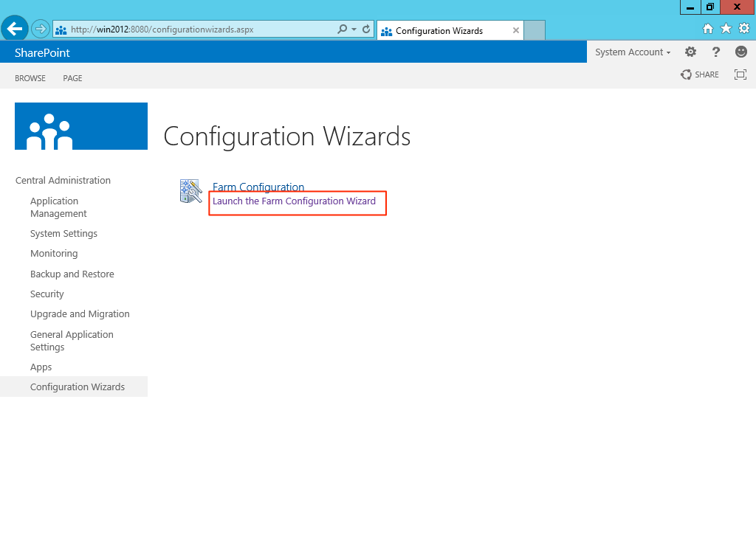Click the Farm Configuration wizard icon
Image resolution: width=756 pixels, height=537 pixels.
[x=191, y=191]
